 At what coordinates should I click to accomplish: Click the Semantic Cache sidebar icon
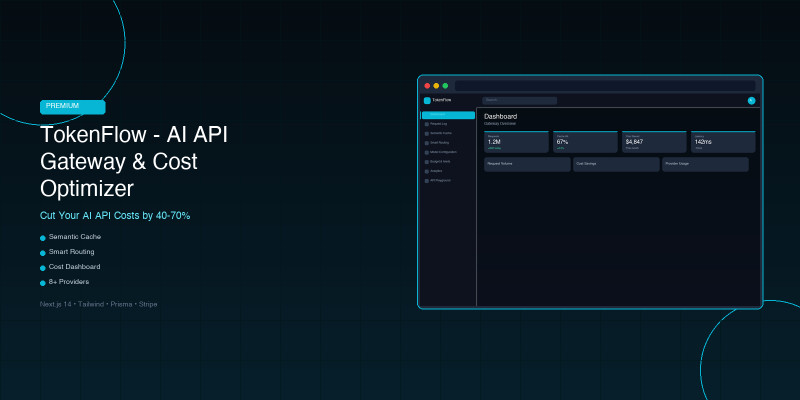(x=427, y=133)
